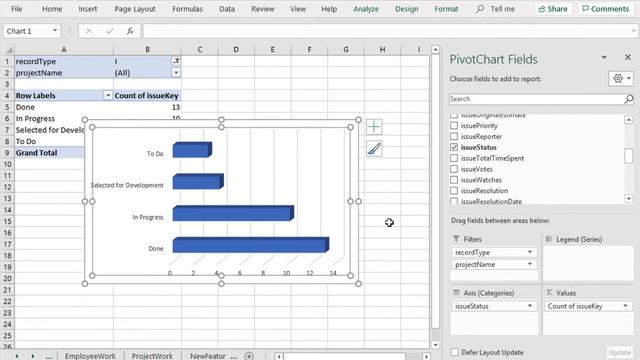This screenshot has height=360, width=640.
Task: Switch to the Formulas ribbon tab
Action: (187, 9)
